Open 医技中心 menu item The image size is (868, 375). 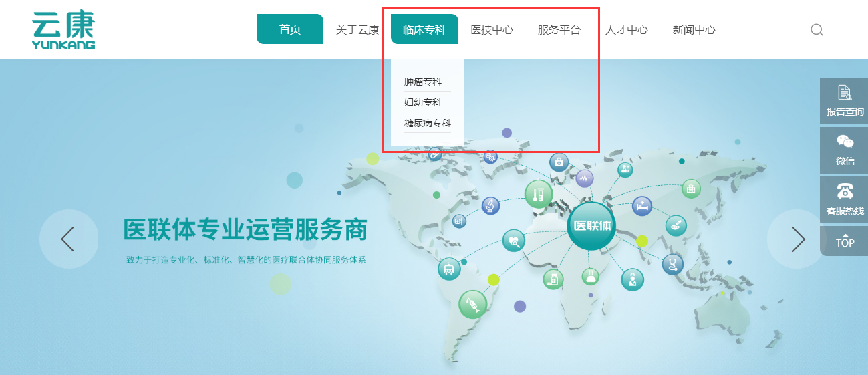[x=492, y=29]
